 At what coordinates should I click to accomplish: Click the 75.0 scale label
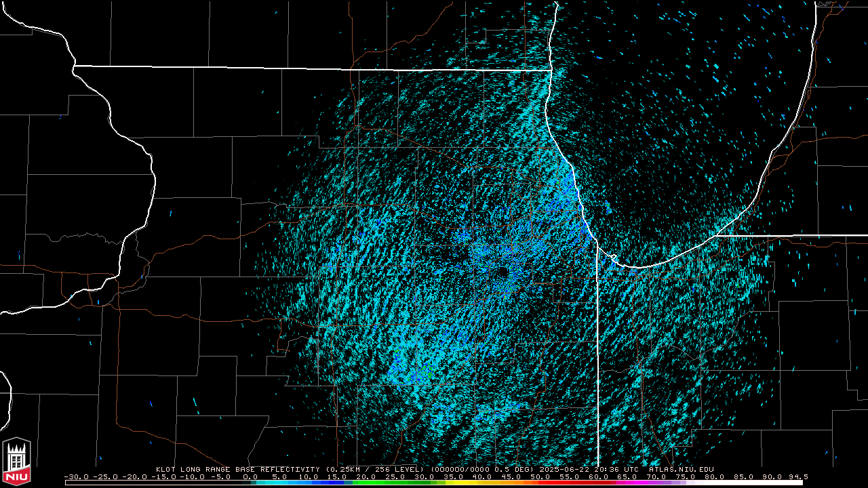coord(686,476)
